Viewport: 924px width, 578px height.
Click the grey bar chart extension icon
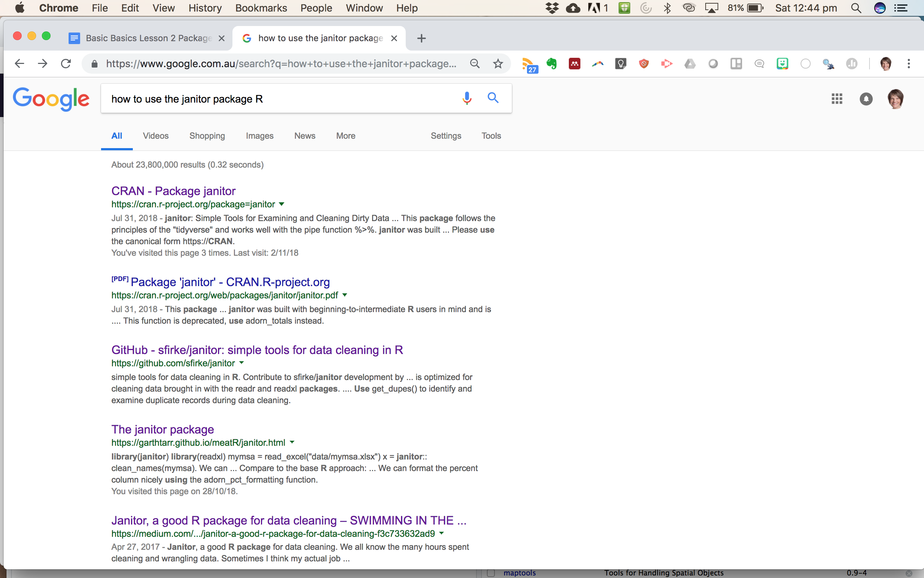[x=852, y=64]
